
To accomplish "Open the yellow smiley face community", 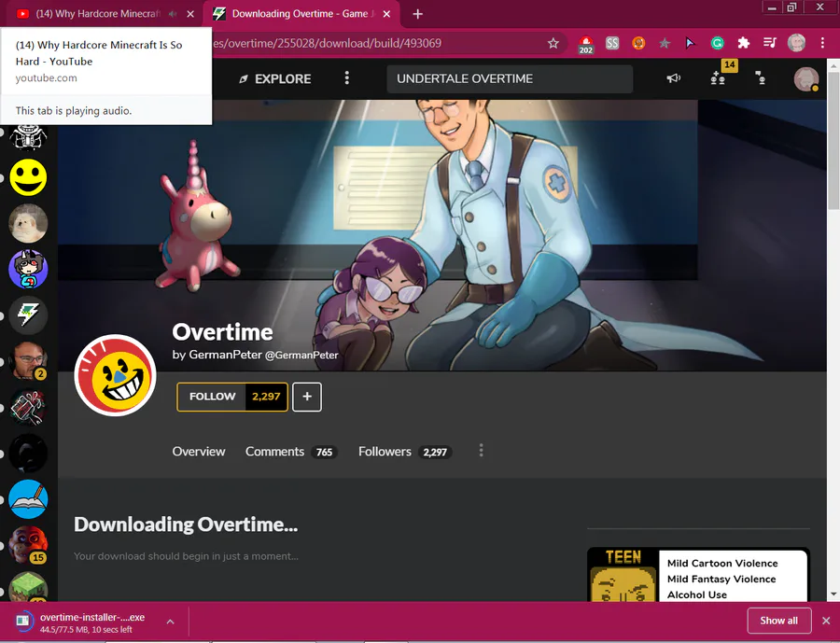I will (x=28, y=177).
